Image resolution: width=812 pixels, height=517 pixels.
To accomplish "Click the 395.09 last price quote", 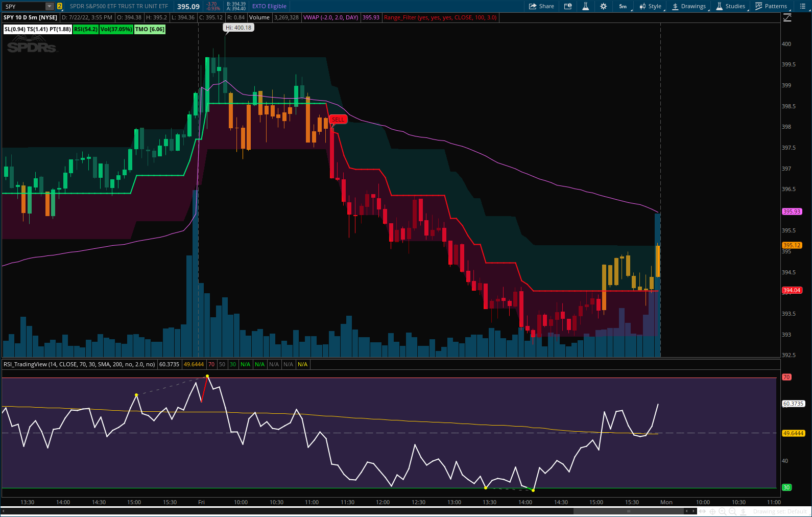I will pyautogui.click(x=188, y=7).
